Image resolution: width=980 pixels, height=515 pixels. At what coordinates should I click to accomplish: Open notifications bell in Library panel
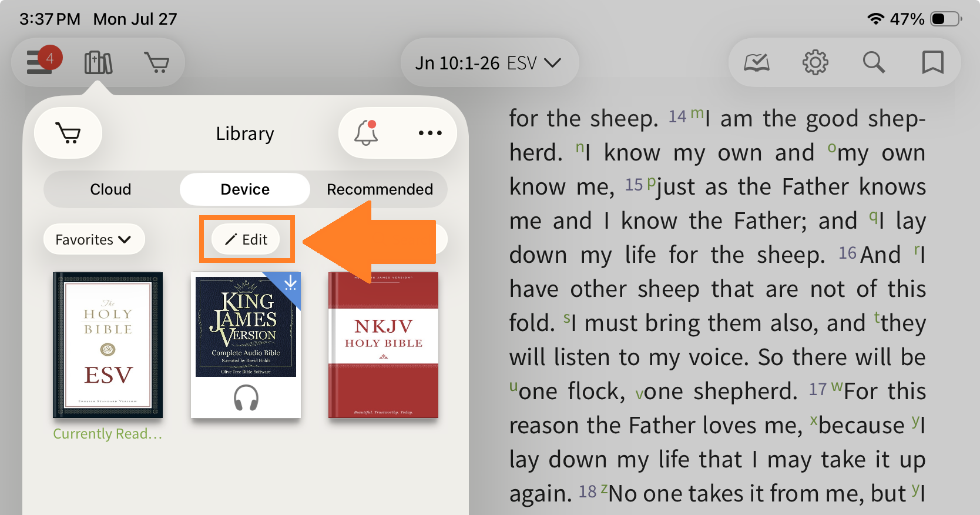(x=365, y=133)
